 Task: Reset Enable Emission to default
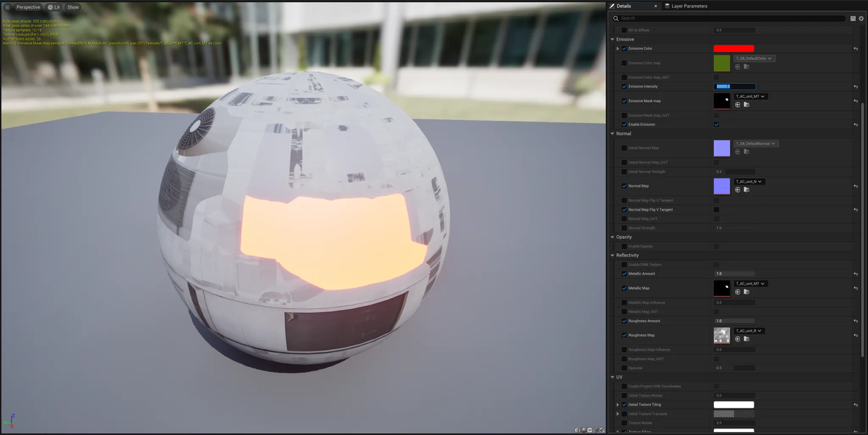click(x=856, y=124)
